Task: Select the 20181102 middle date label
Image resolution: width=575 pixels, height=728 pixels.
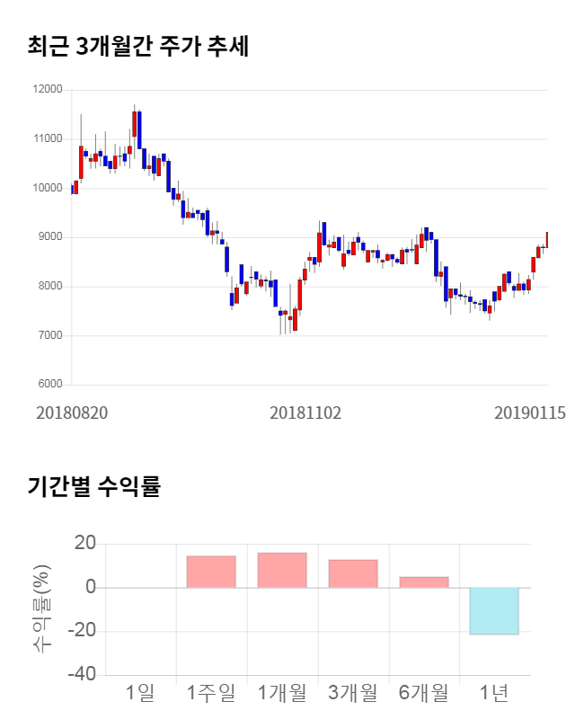Action: 305,413
